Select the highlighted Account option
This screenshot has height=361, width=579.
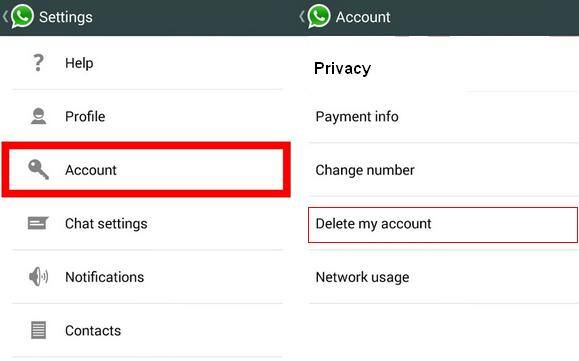[146, 169]
